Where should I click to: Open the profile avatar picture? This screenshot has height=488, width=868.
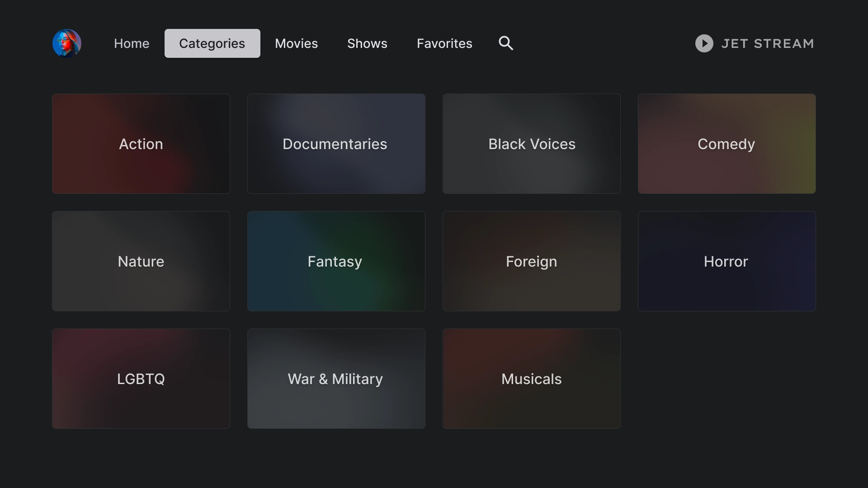(66, 43)
